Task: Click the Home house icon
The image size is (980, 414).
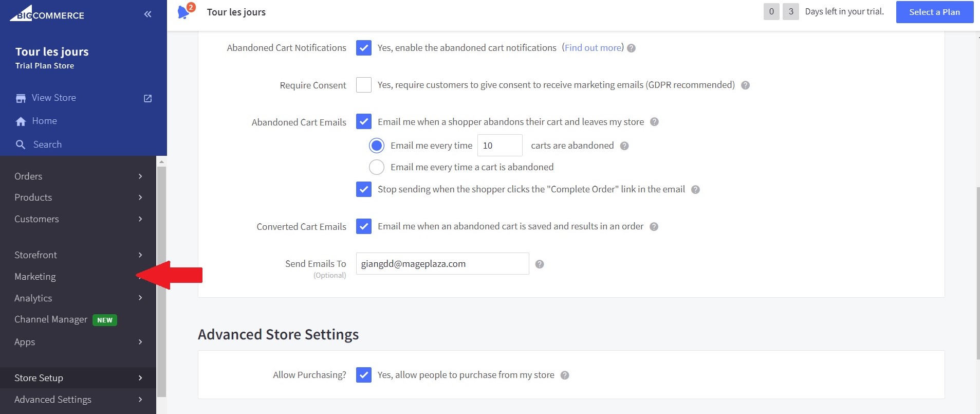Action: coord(21,121)
